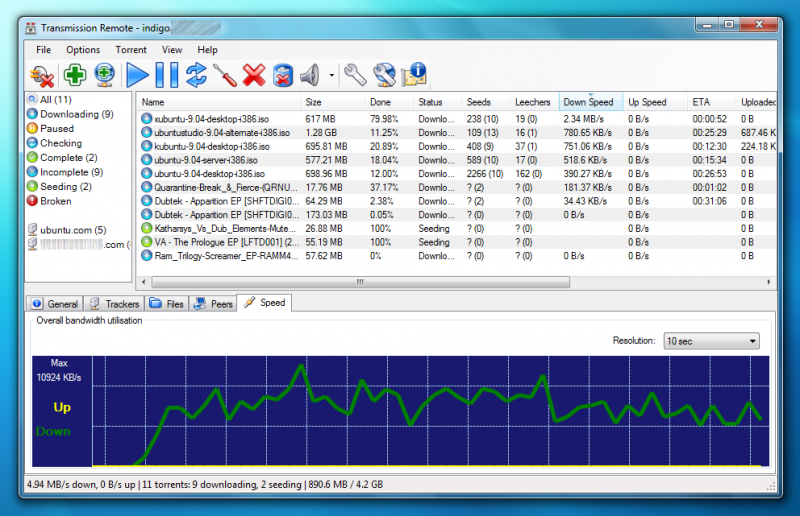Viewport: 800px width, 516px height.
Task: Click the red X remove torrent icon
Action: pos(254,75)
